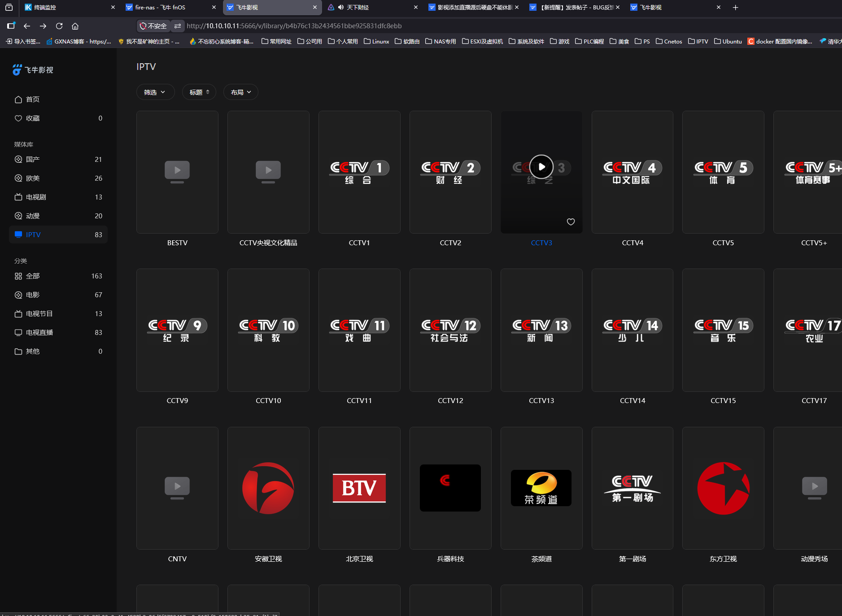The image size is (842, 616).
Task: Open the site permissions icon in address bar
Action: [x=178, y=26]
